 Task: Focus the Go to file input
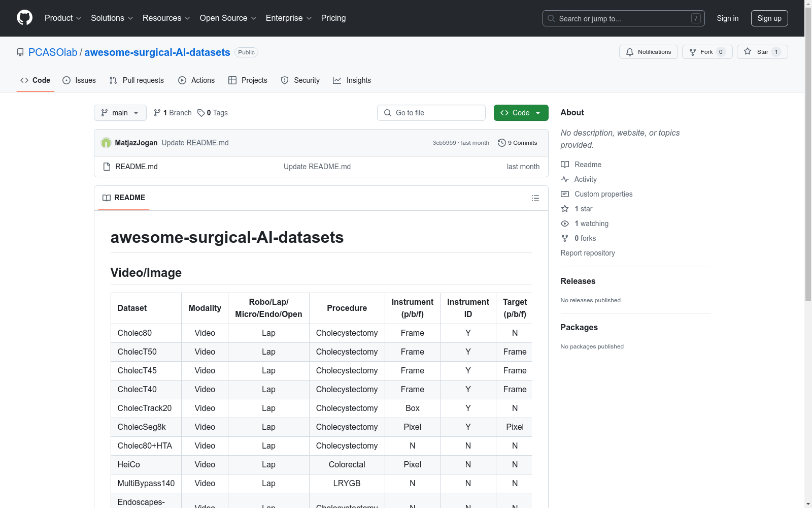pos(431,113)
